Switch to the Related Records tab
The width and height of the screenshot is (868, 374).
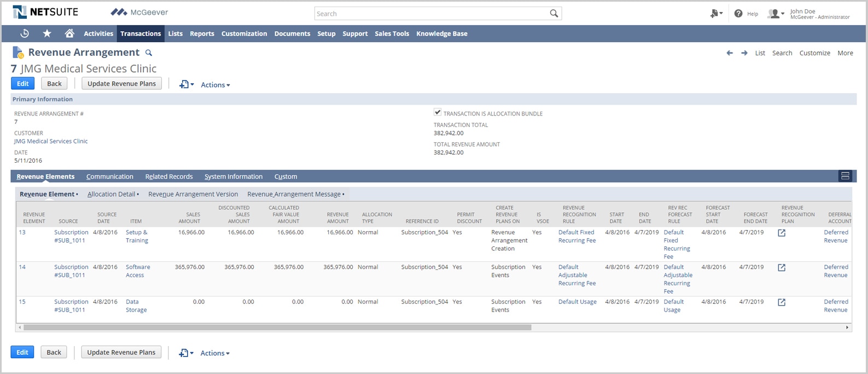(169, 176)
